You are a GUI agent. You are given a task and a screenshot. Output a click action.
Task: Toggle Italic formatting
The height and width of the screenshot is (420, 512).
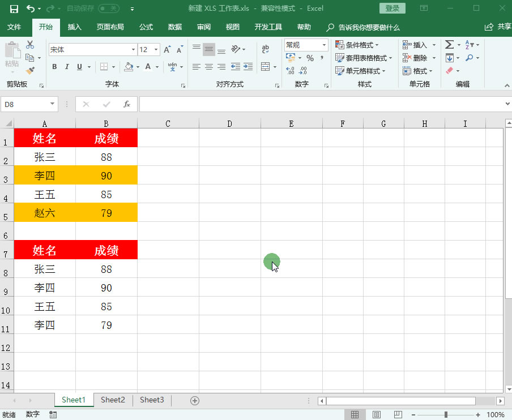click(67, 67)
